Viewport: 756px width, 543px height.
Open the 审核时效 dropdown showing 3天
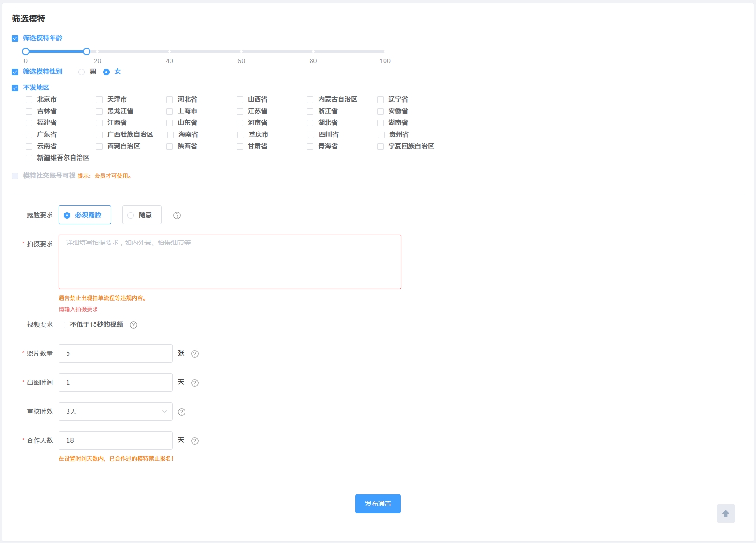pos(115,411)
